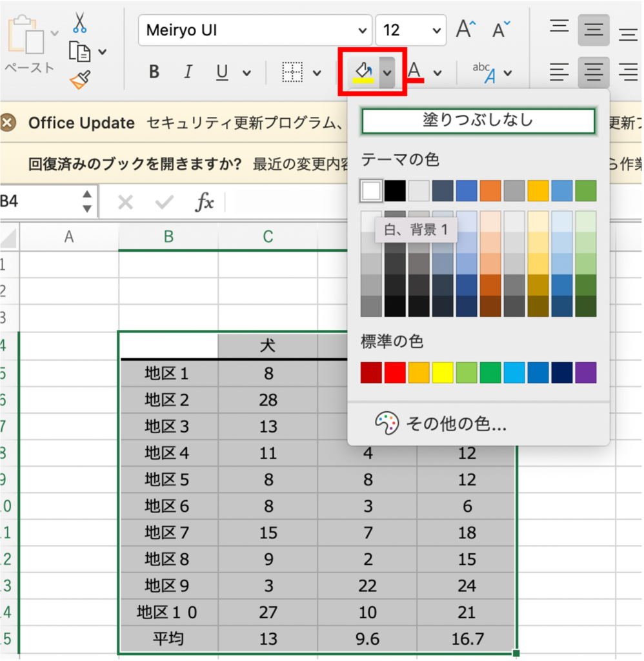The height and width of the screenshot is (661, 644).
Task: Click the Borders icon
Action: pyautogui.click(x=292, y=72)
